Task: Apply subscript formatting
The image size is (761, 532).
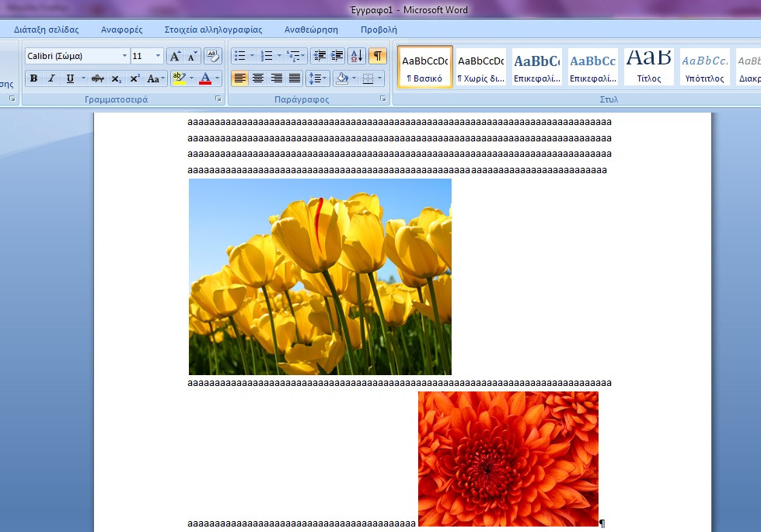Action: (x=116, y=78)
